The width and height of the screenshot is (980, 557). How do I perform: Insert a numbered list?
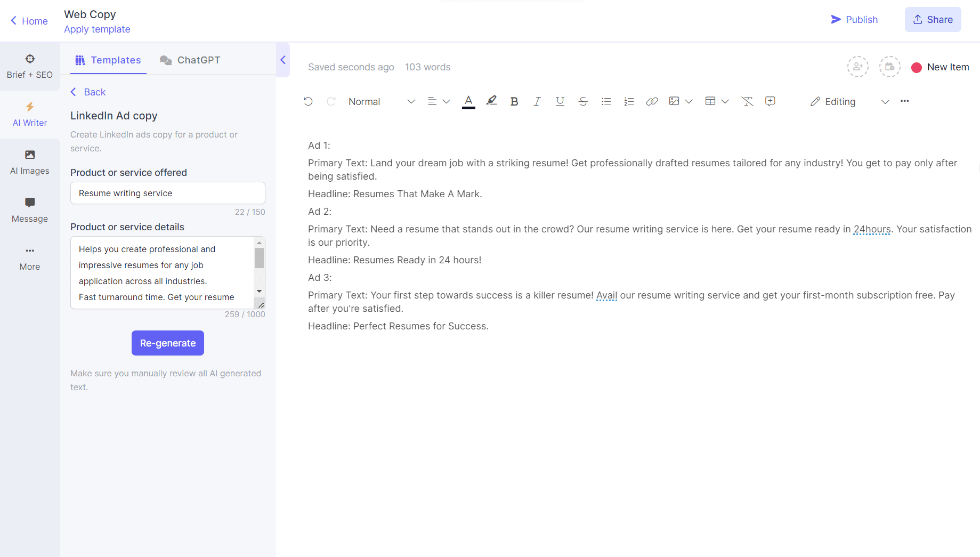point(629,101)
